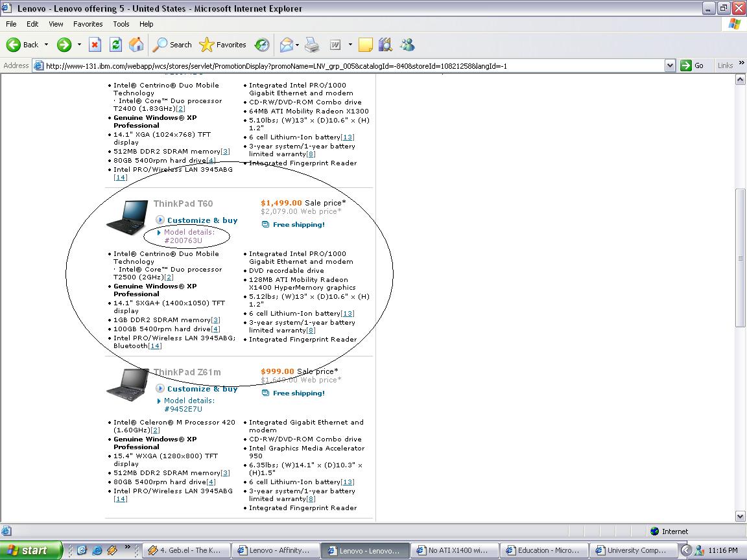Image resolution: width=747 pixels, height=560 pixels.
Task: Open the Help menu
Action: coord(147,24)
